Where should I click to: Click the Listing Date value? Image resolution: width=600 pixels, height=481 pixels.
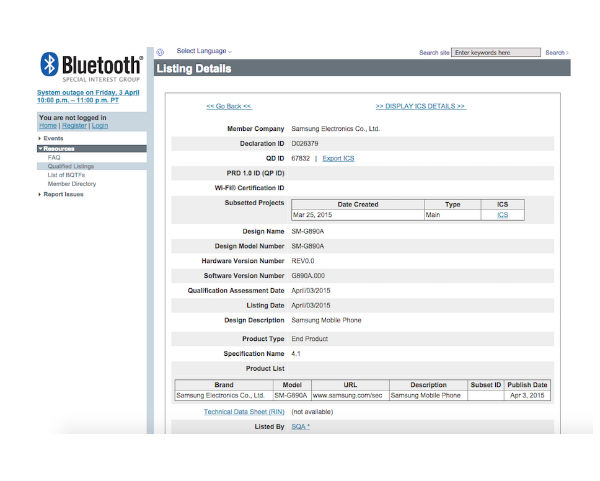coord(311,306)
